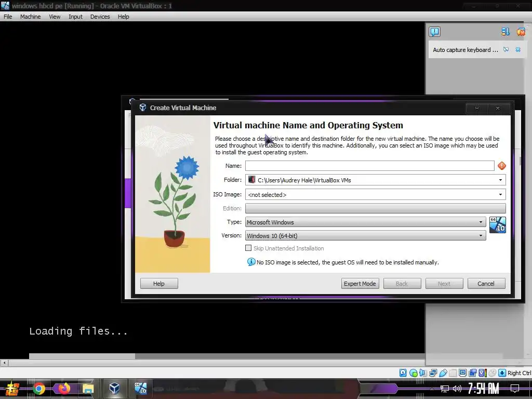Click the mouse integration status icon
Viewport: 532px width, 399px height.
tap(493, 373)
